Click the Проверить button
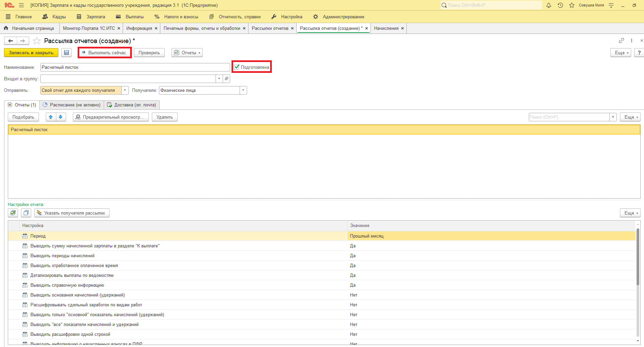Screen dimensions: 644x347 click(x=149, y=53)
